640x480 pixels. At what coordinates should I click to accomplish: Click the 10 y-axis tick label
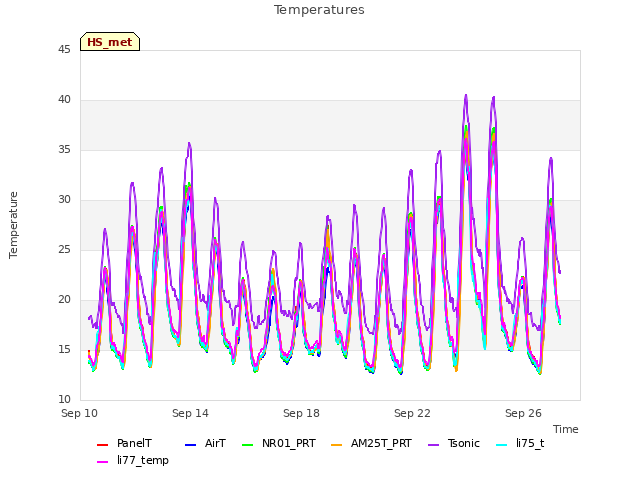click(x=64, y=400)
